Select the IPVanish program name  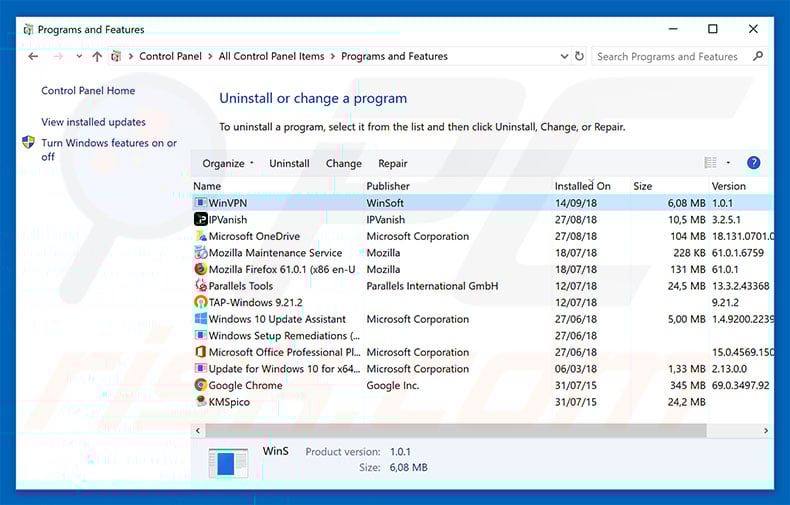[228, 220]
